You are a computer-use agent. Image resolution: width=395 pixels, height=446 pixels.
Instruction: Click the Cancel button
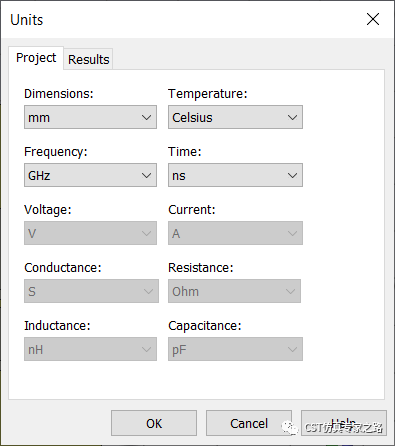(249, 423)
